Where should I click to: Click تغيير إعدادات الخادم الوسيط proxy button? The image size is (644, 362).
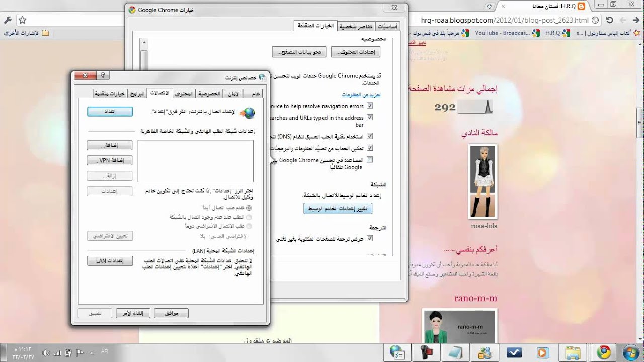point(338,209)
